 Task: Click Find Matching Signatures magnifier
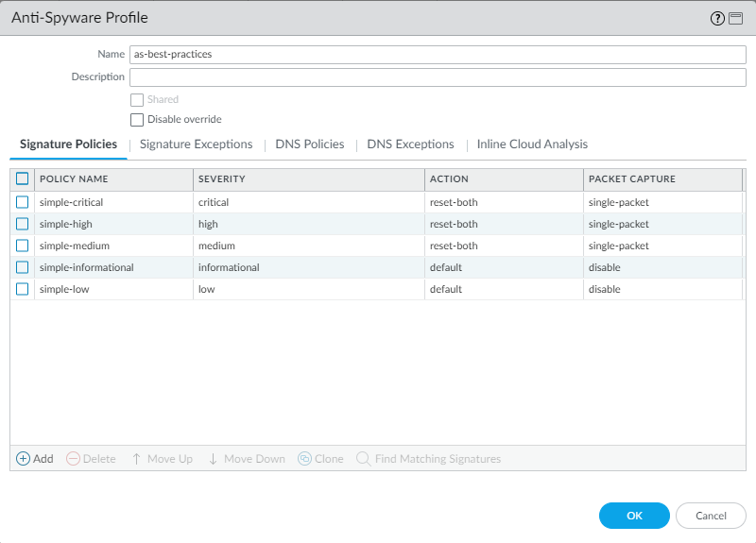point(363,459)
